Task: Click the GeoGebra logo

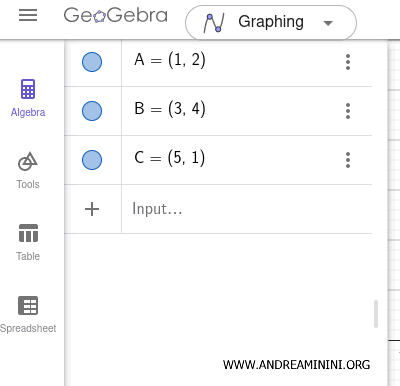Action: click(x=115, y=15)
